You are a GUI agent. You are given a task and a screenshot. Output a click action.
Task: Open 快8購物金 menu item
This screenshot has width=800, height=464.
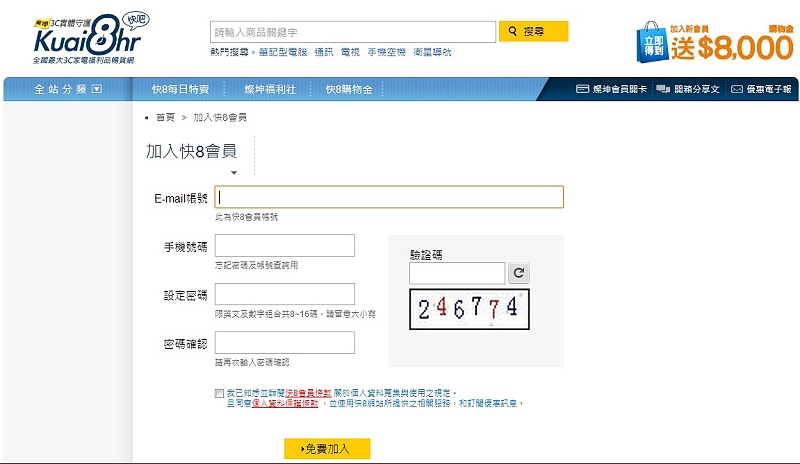[349, 89]
